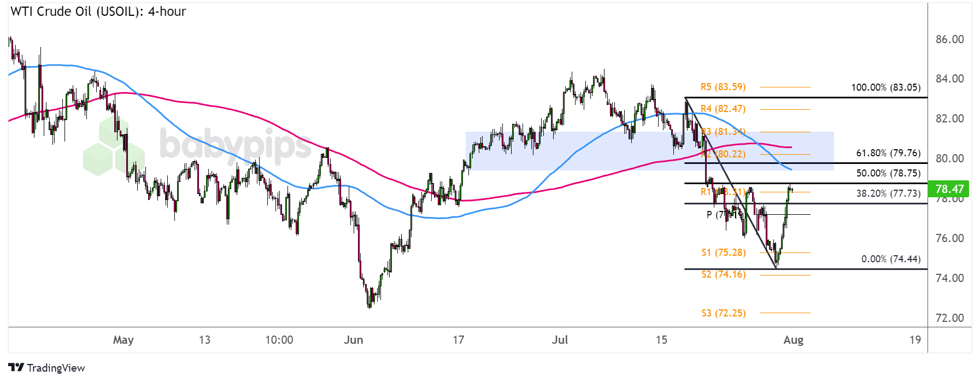Click the 0.00% (74.44) Fibonacci label
Image resolution: width=980 pixels, height=382 pixels.
click(891, 259)
